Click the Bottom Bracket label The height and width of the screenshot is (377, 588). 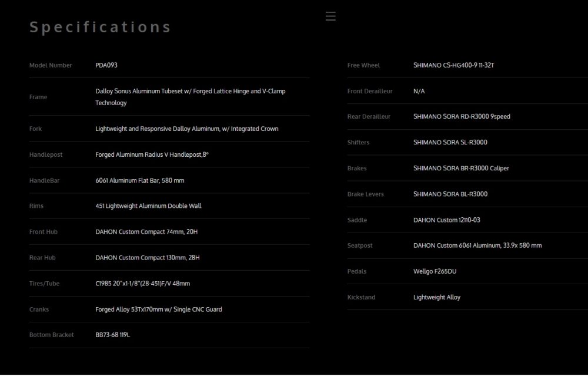pyautogui.click(x=51, y=335)
